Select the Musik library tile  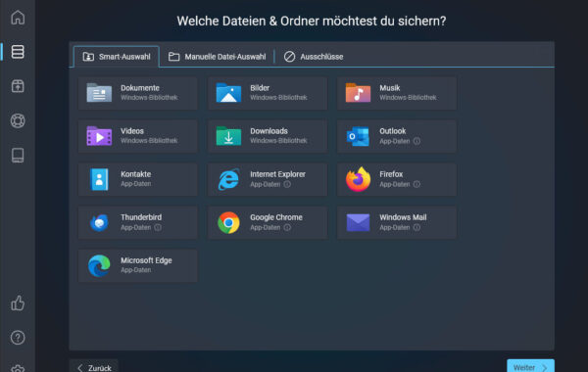pos(397,93)
